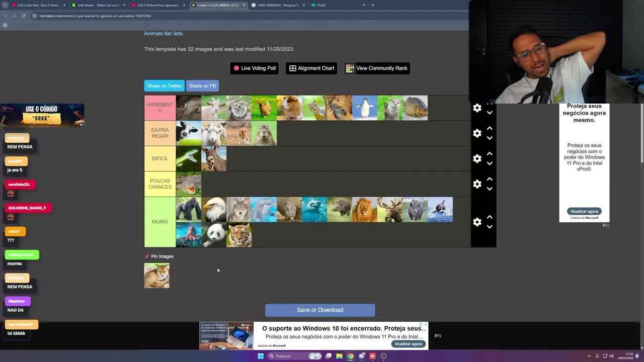Image resolution: width=644 pixels, height=362 pixels.
Task: Open a new browser tab
Action: click(373, 5)
